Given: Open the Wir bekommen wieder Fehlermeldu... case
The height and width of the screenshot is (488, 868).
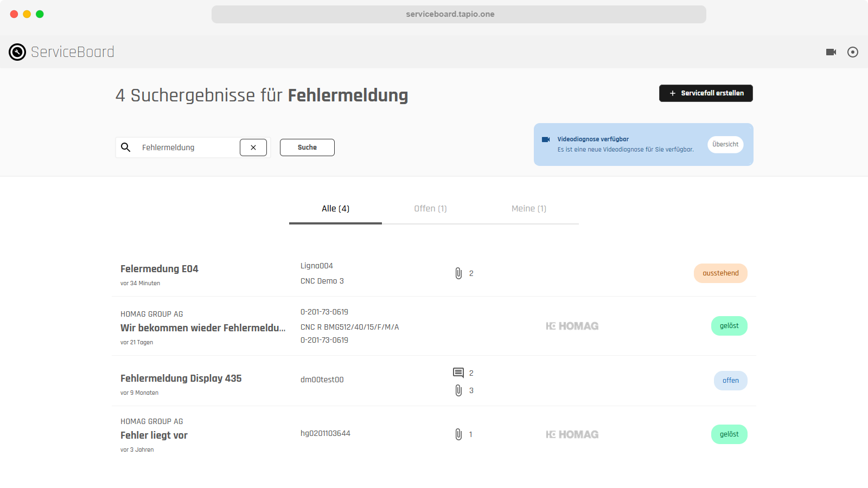Looking at the screenshot, I should click(x=203, y=328).
